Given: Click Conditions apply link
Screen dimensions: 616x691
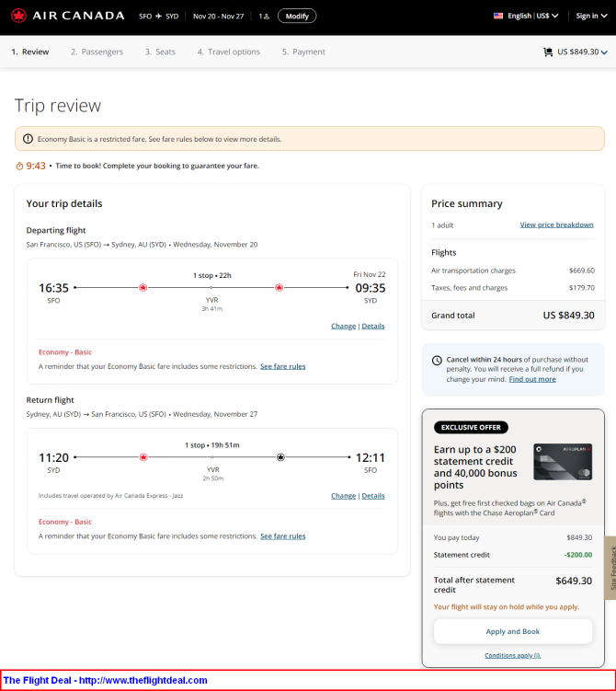Looking at the screenshot, I should click(513, 656).
